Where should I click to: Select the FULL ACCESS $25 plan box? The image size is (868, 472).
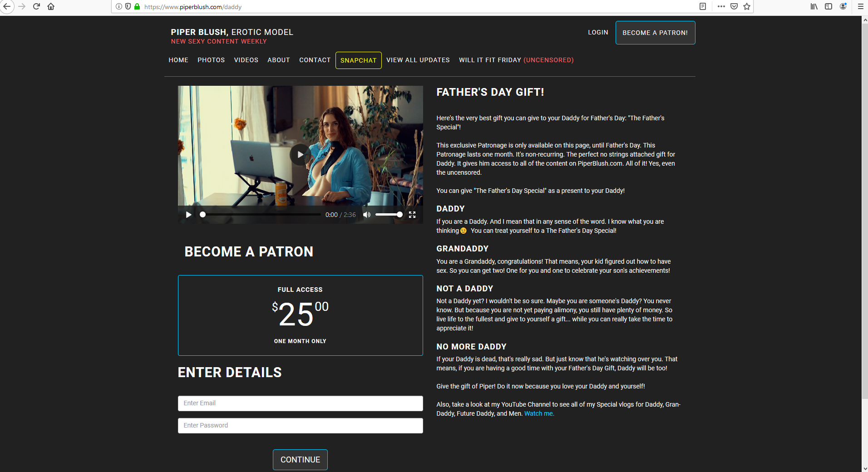(x=300, y=315)
